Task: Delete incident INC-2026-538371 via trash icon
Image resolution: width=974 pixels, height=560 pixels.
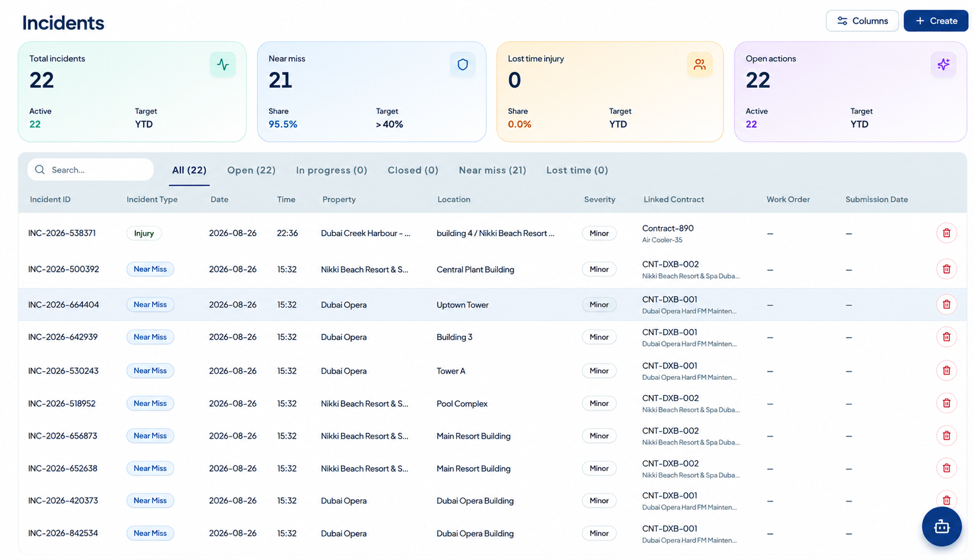Action: click(x=946, y=233)
